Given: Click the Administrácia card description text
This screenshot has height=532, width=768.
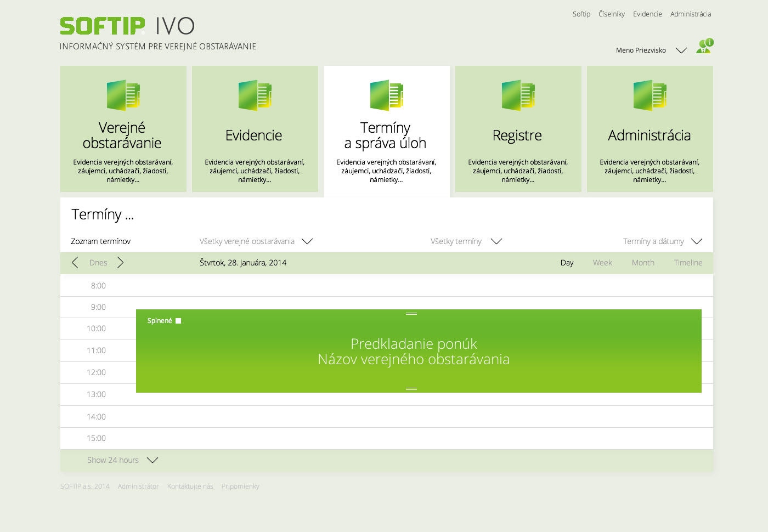Looking at the screenshot, I should pyautogui.click(x=650, y=171).
